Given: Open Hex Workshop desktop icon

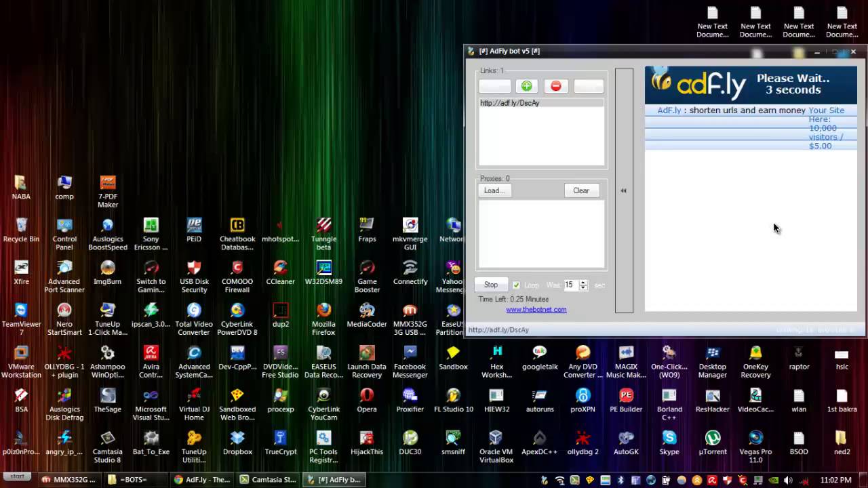Looking at the screenshot, I should 496,362.
